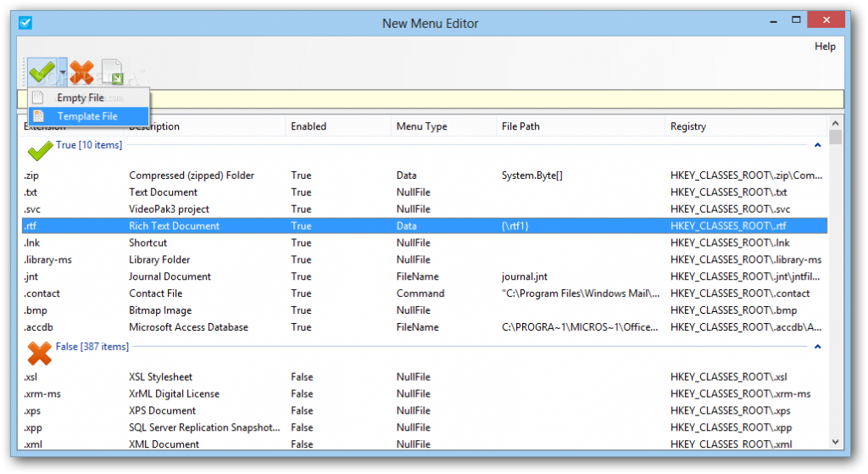The image size is (868, 474).
Task: Collapse the True [10 items] group chevron
Action: pos(818,145)
